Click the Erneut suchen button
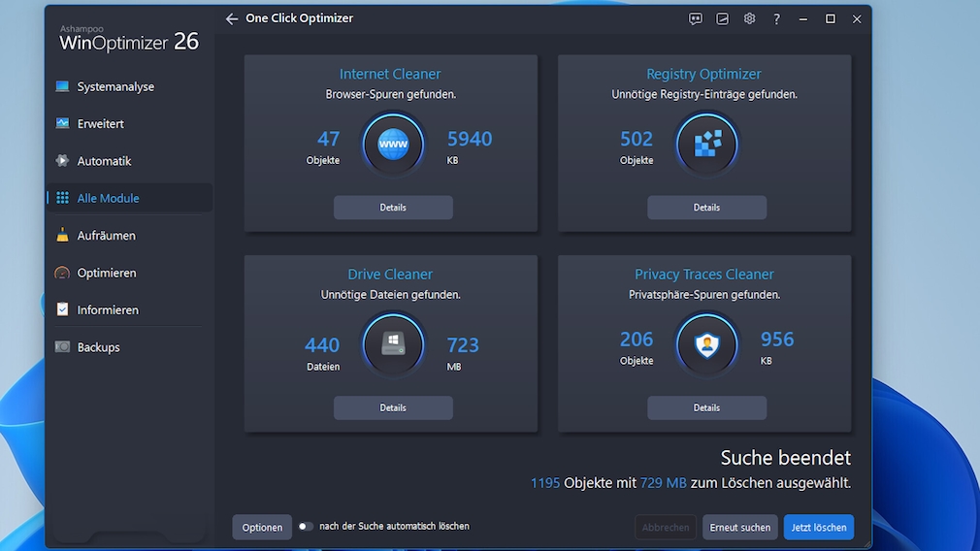The image size is (980, 551). pos(739,528)
